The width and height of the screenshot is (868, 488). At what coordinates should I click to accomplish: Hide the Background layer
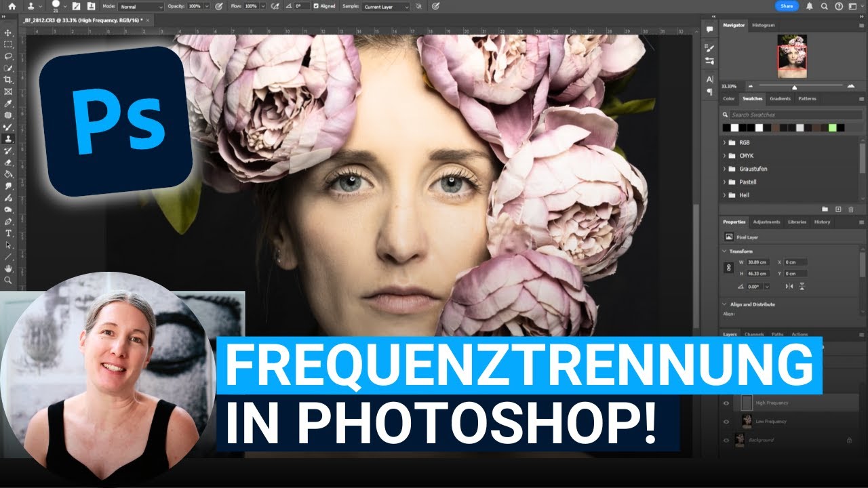tap(726, 440)
